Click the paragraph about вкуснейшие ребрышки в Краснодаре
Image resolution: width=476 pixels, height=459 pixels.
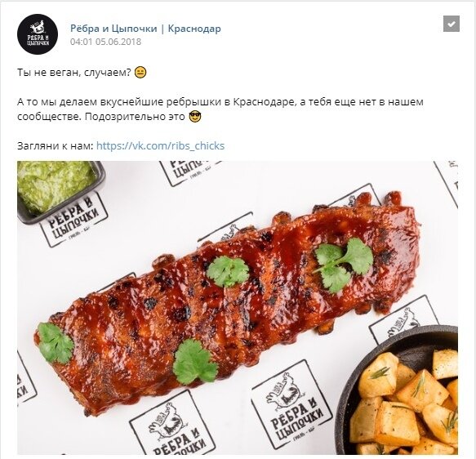click(x=220, y=109)
